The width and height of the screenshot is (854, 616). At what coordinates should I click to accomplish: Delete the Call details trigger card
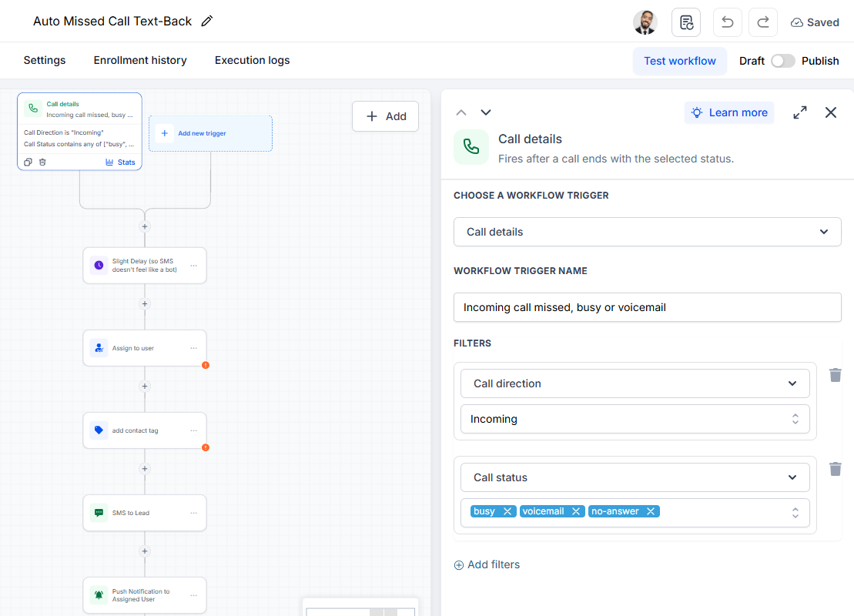[x=42, y=162]
